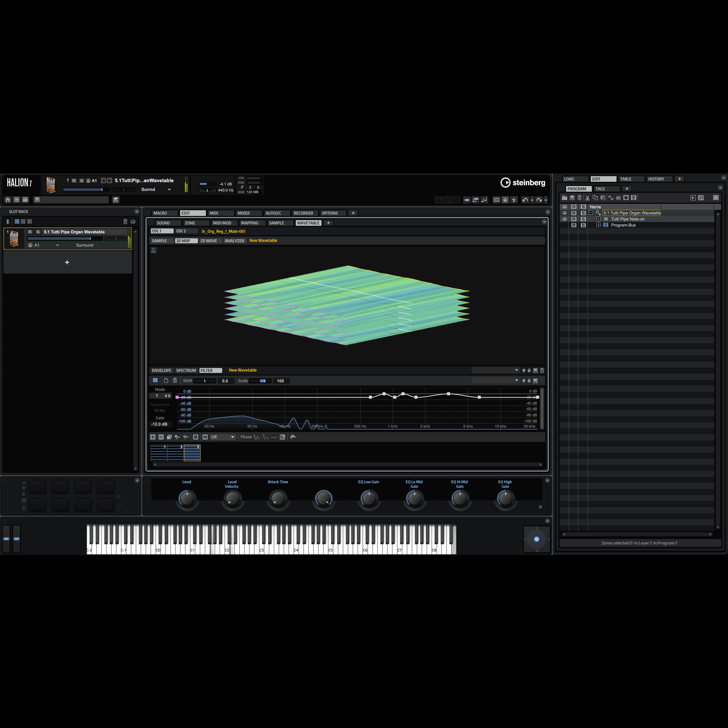The width and height of the screenshot is (728, 728).
Task: Click the save preset icon on the New Wavetable row
Action: 535,370
